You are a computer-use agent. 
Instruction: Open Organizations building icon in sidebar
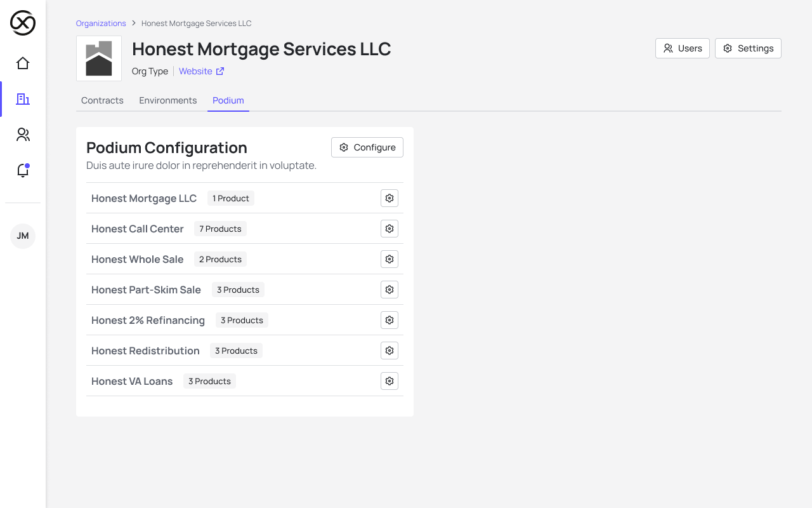[x=23, y=99]
